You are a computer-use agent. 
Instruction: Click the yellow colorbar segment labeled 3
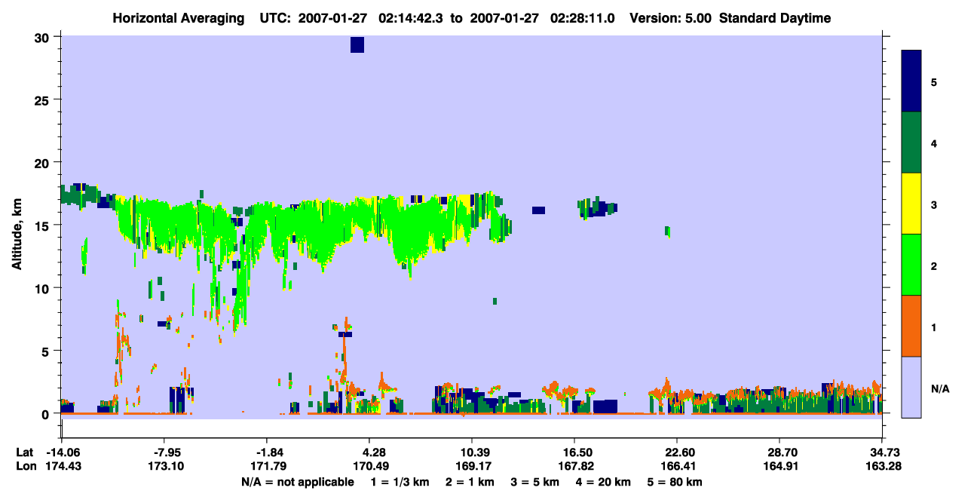coord(911,204)
